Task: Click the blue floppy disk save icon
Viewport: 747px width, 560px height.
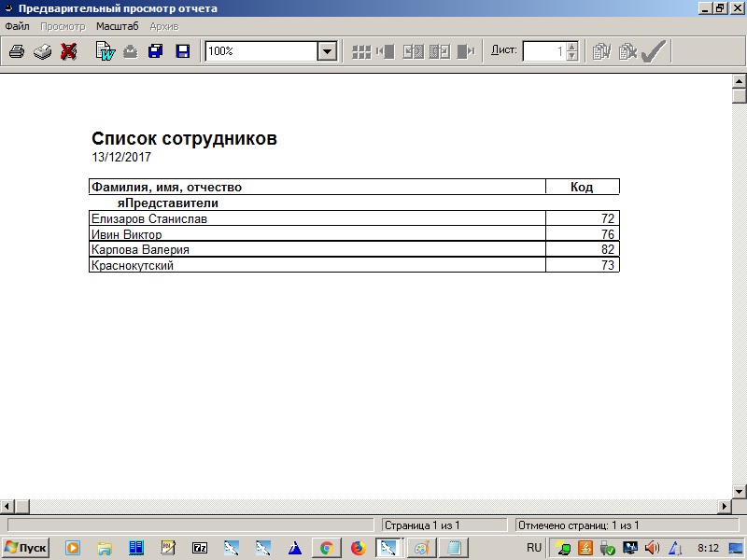Action: 183,51
